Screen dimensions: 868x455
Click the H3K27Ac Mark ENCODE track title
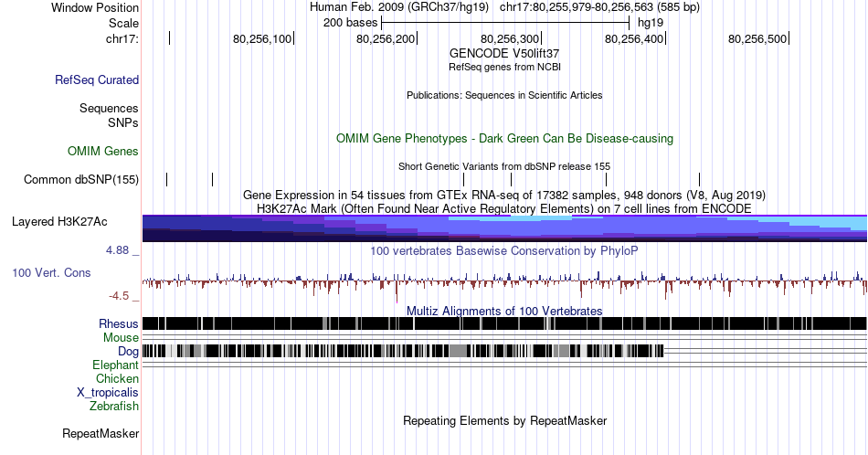pyautogui.click(x=504, y=208)
